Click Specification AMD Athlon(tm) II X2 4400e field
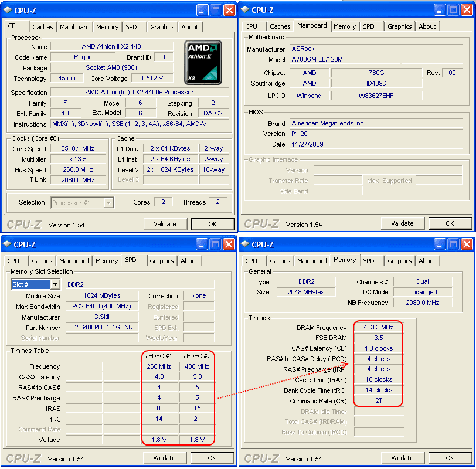 140,92
